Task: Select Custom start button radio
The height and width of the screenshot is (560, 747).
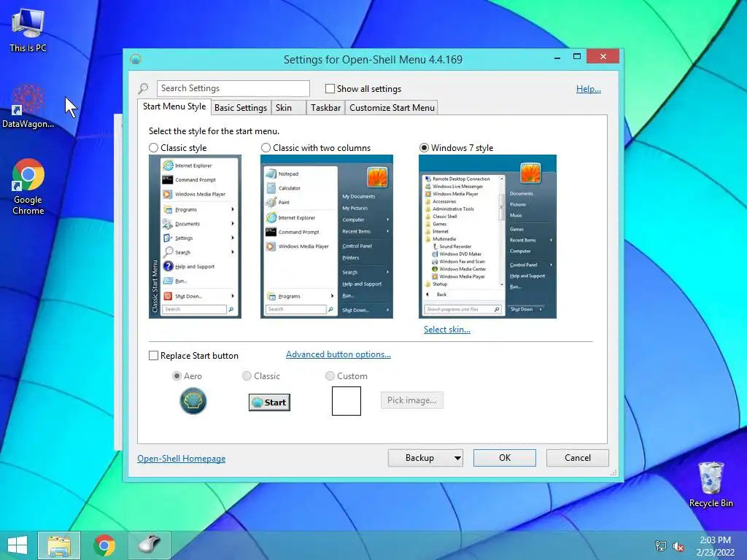Action: [330, 376]
